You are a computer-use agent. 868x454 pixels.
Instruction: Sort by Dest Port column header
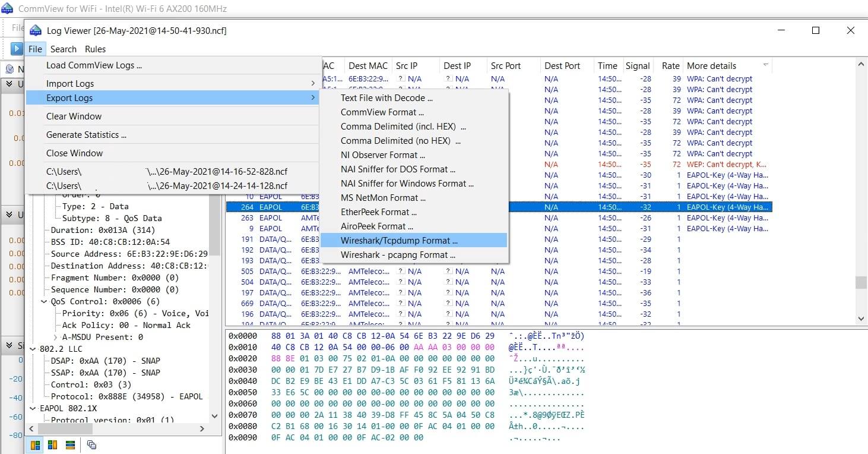pos(567,66)
